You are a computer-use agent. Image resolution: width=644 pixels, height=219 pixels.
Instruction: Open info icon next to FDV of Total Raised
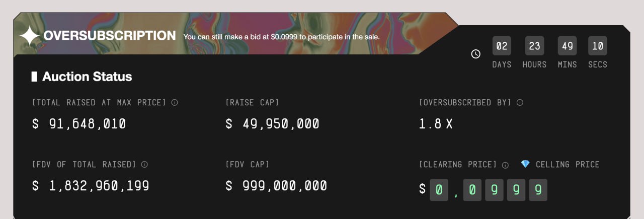[144, 164]
